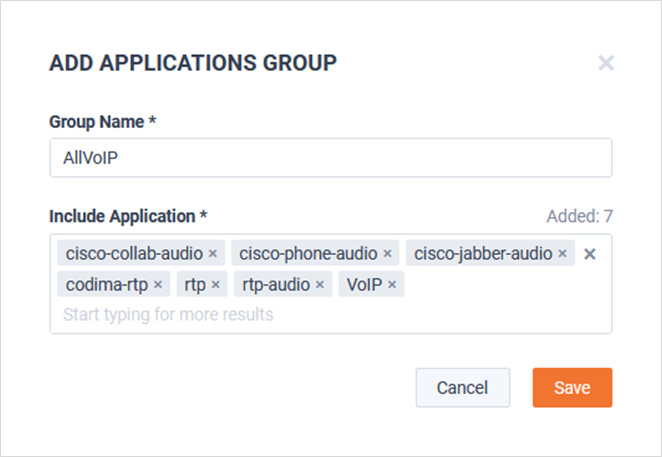The image size is (662, 457).
Task: Remove the cisco-collab-audio tag
Action: click(x=213, y=254)
